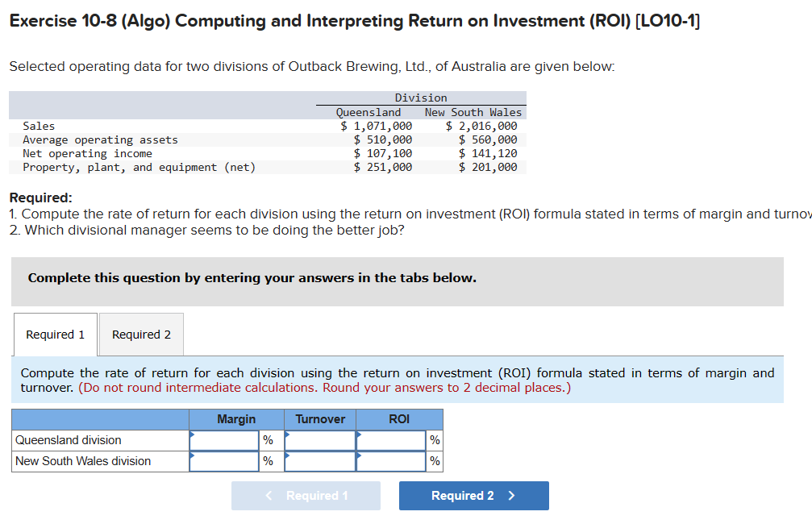
Task: Click the blue marker in Queensland Margin cell
Action: coord(194,436)
